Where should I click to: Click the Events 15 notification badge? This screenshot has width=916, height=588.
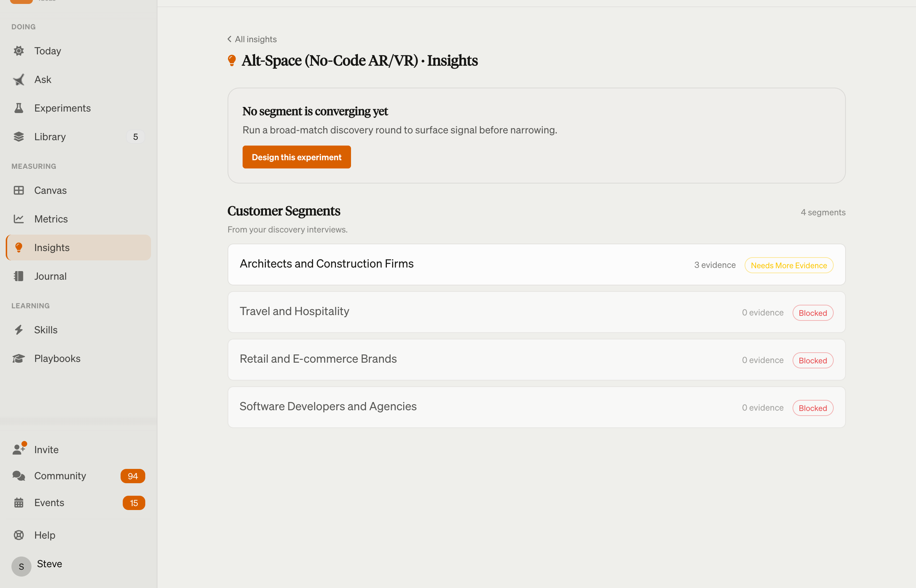134,503
